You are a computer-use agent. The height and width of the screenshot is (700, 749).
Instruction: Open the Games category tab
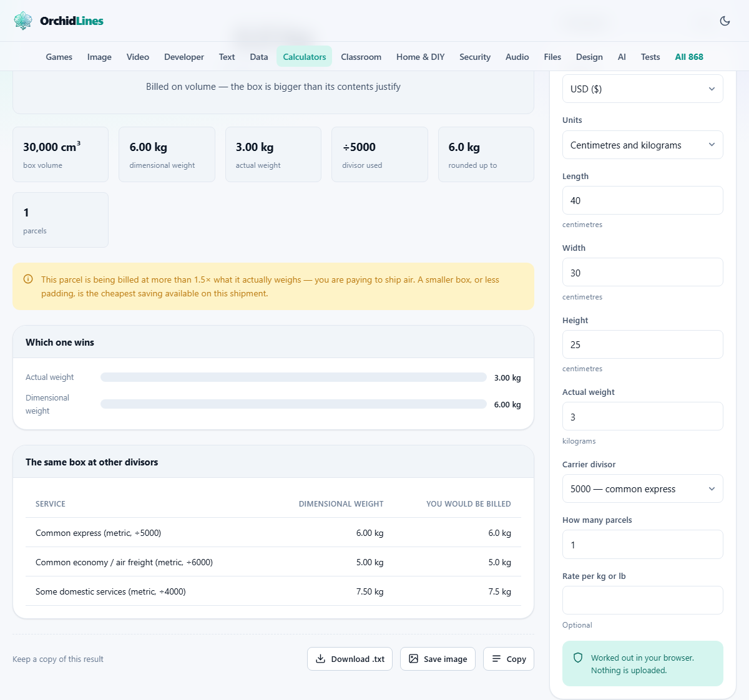[59, 57]
